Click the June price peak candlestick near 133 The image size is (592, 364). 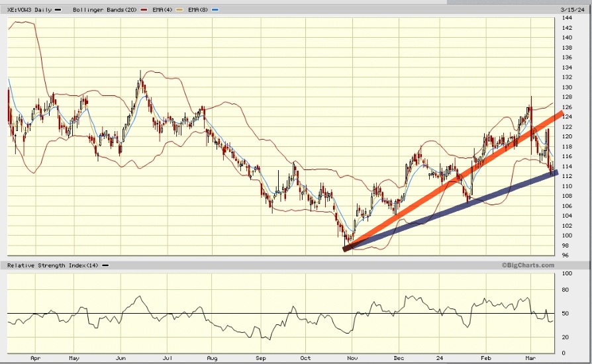click(140, 79)
